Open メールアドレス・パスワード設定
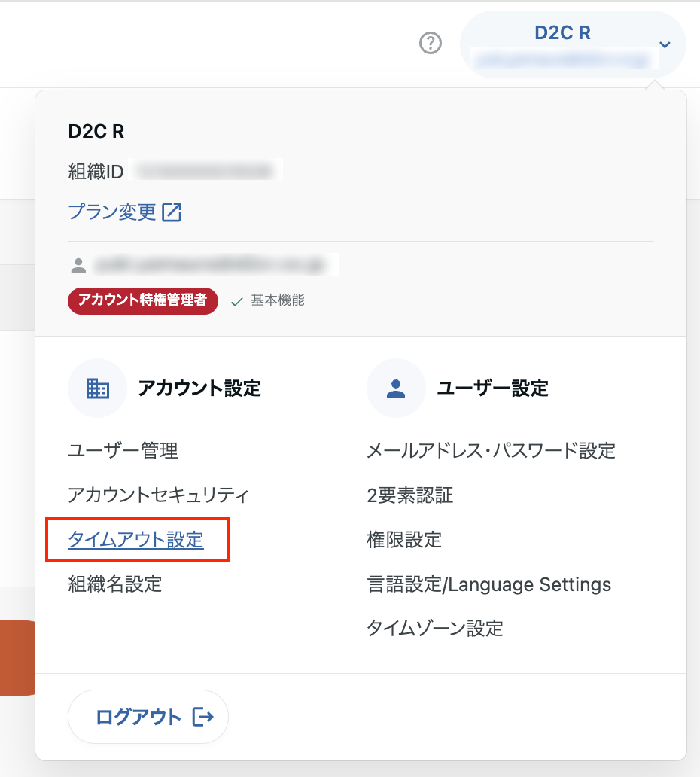Image resolution: width=700 pixels, height=777 pixels. (x=491, y=451)
